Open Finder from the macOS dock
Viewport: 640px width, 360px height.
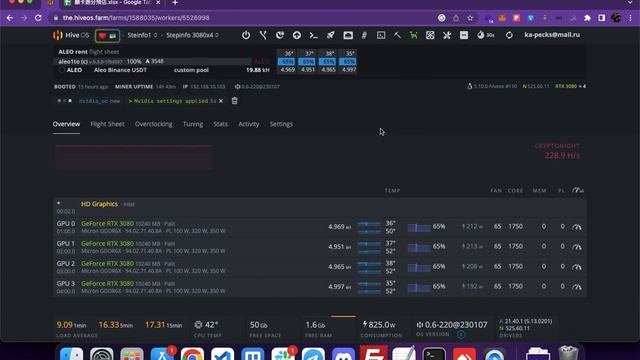click(71, 354)
